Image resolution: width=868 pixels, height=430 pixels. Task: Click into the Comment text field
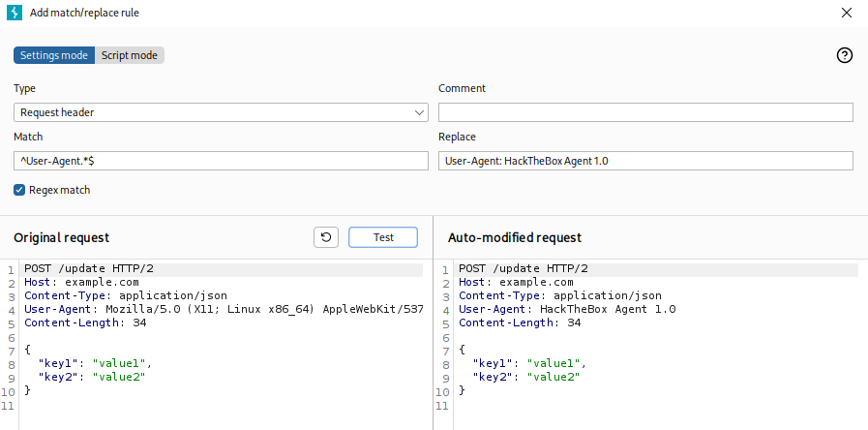click(645, 112)
